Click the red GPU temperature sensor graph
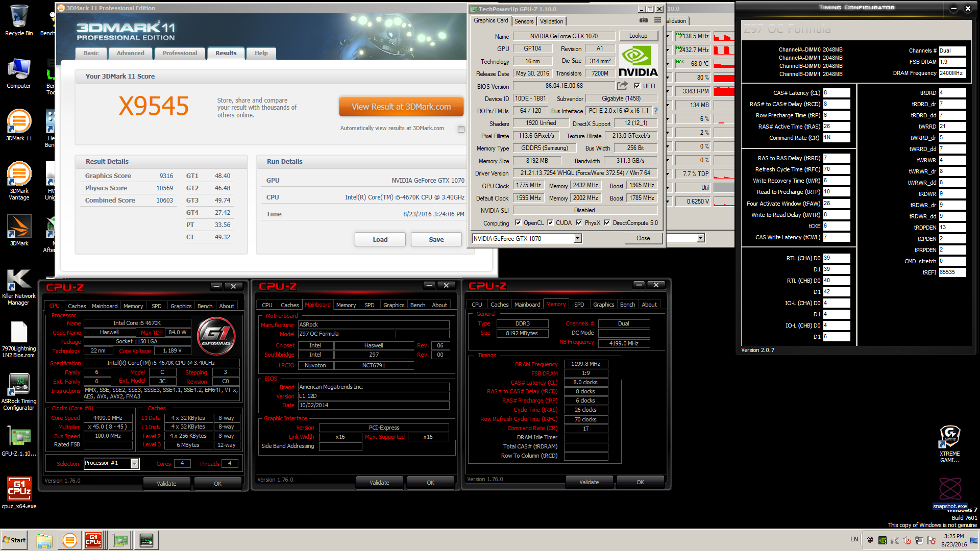980x551 pixels. (x=724, y=64)
